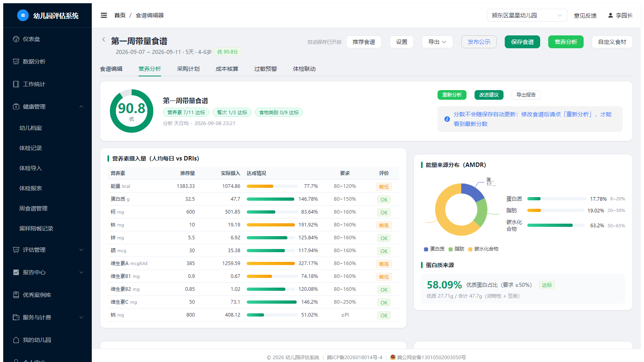Open the 成本核算 tab
Viewport: 644px width, 362px height.
click(227, 69)
